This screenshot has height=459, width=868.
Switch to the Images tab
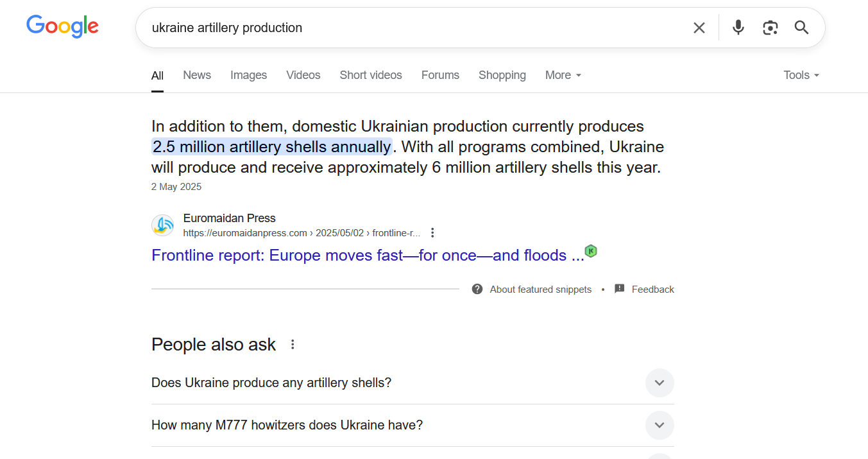coord(249,75)
